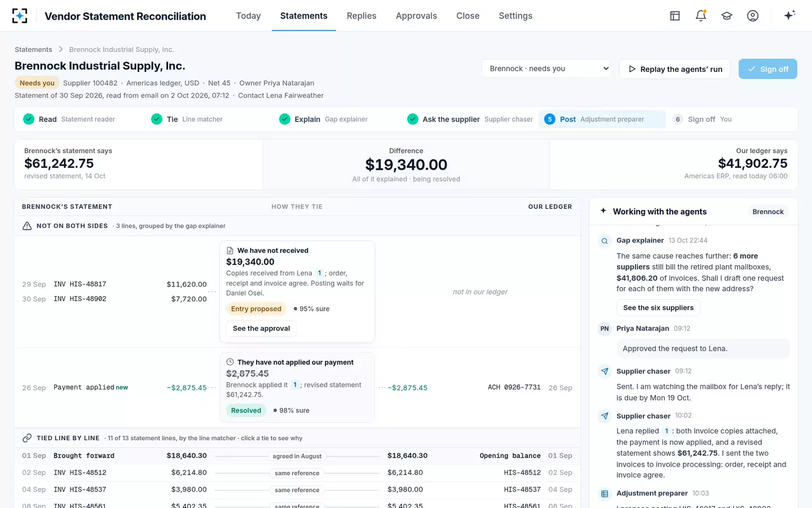Screen dimensions: 812x508
Task: Click the clock icon on They have not applied
Action: click(x=230, y=362)
